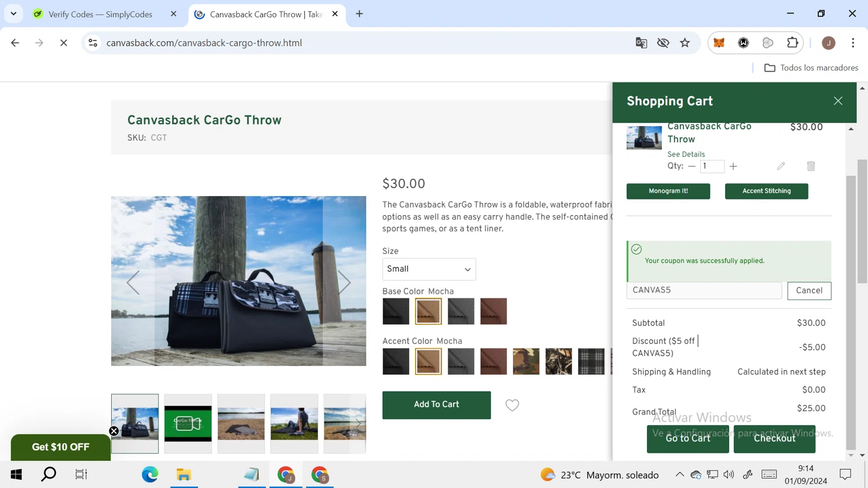Translate this page icon
The image size is (868, 488).
641,43
